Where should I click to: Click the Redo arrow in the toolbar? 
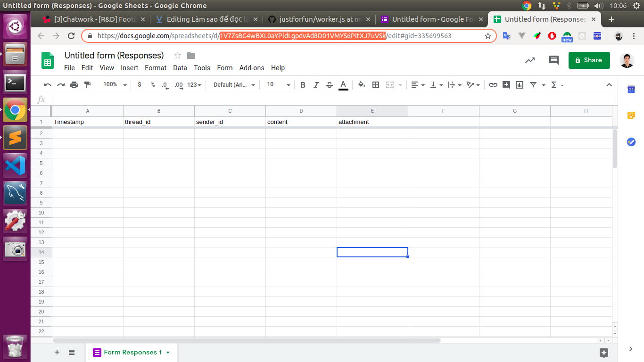pyautogui.click(x=61, y=85)
